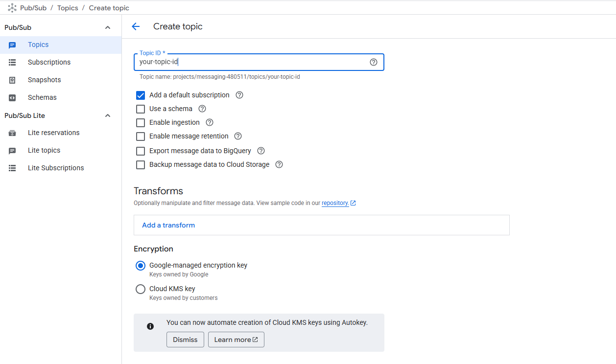Open help for Export message data to BigQuery

coord(261,151)
